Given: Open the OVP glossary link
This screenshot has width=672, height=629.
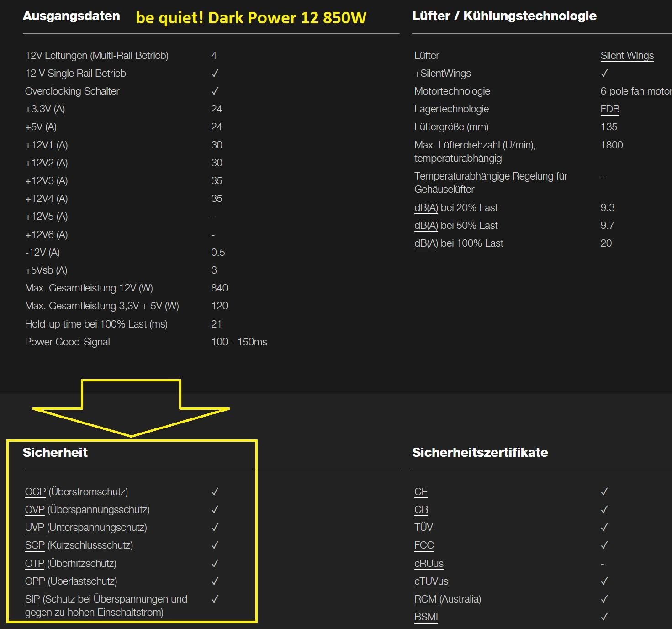Looking at the screenshot, I should (x=35, y=510).
